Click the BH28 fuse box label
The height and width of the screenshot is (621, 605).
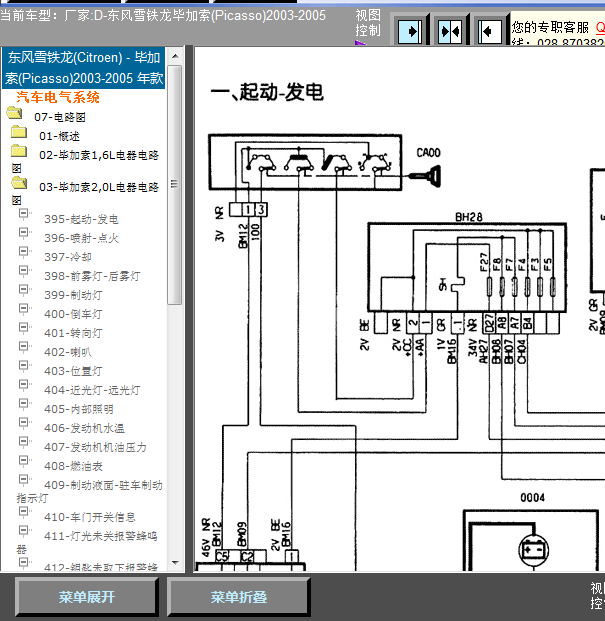(469, 217)
